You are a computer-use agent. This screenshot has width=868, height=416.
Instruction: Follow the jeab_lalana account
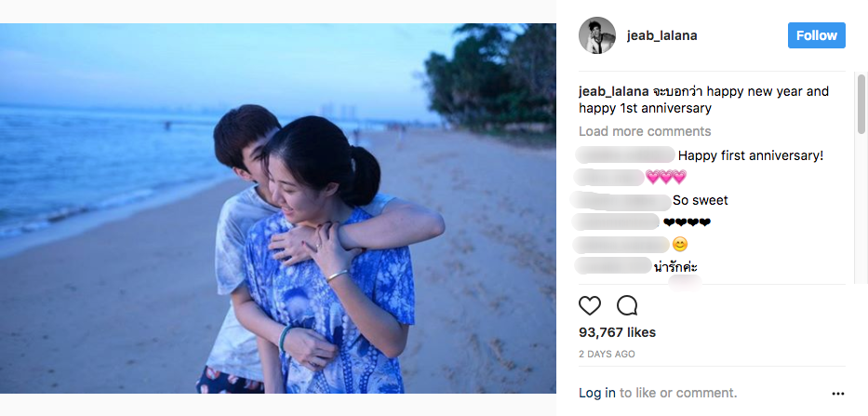tap(817, 35)
